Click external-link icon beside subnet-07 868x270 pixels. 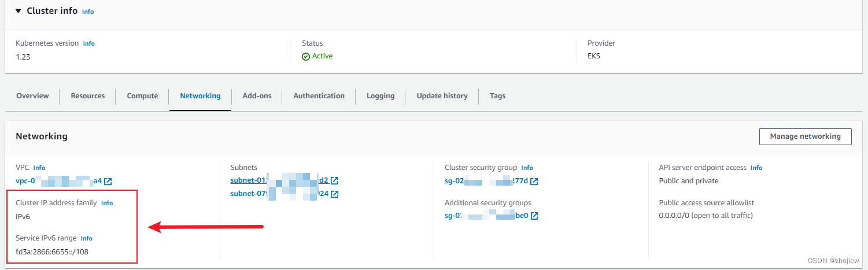(x=334, y=194)
